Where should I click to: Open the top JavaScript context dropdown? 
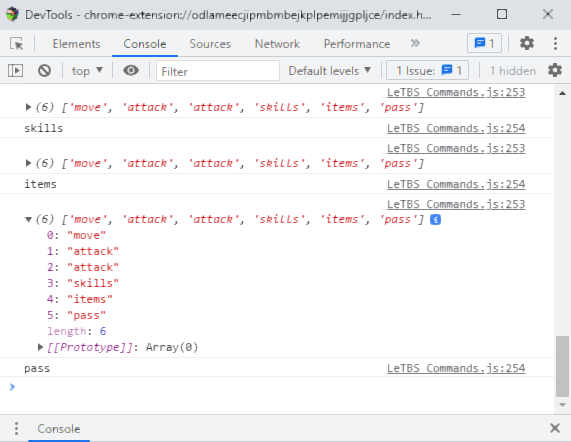[87, 71]
